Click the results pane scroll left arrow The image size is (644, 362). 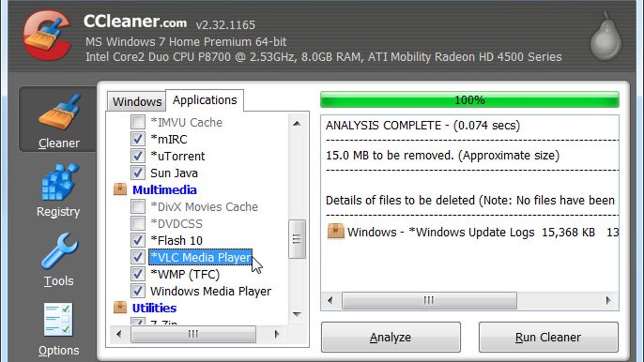[330, 300]
